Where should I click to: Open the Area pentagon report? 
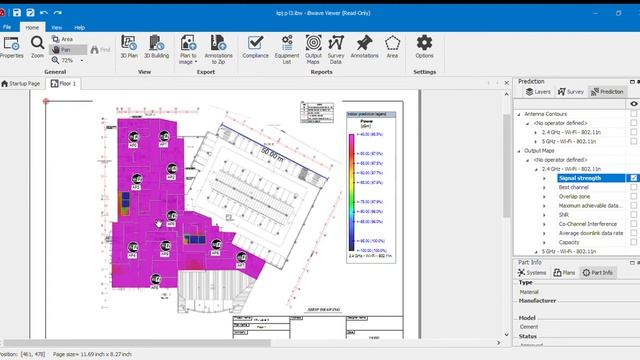(x=392, y=47)
